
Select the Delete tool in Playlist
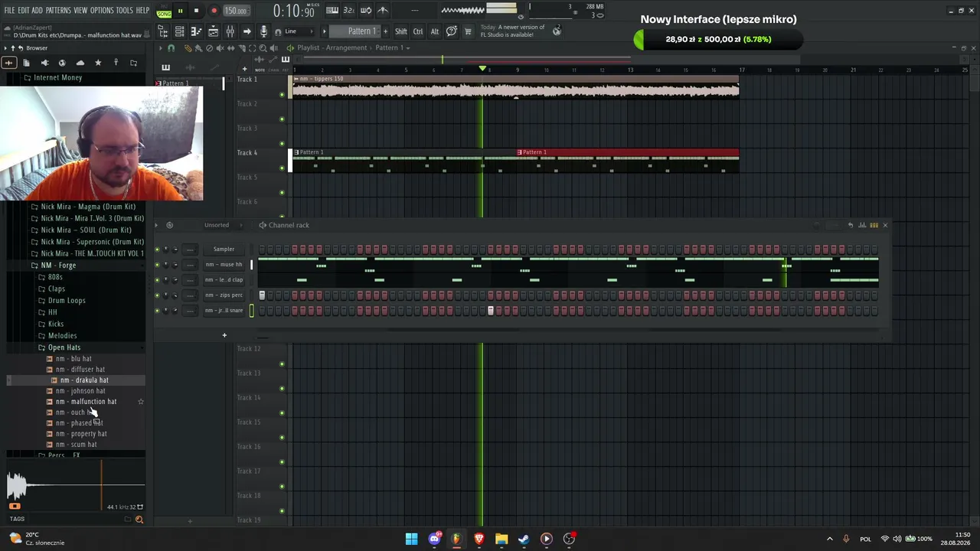[209, 48]
